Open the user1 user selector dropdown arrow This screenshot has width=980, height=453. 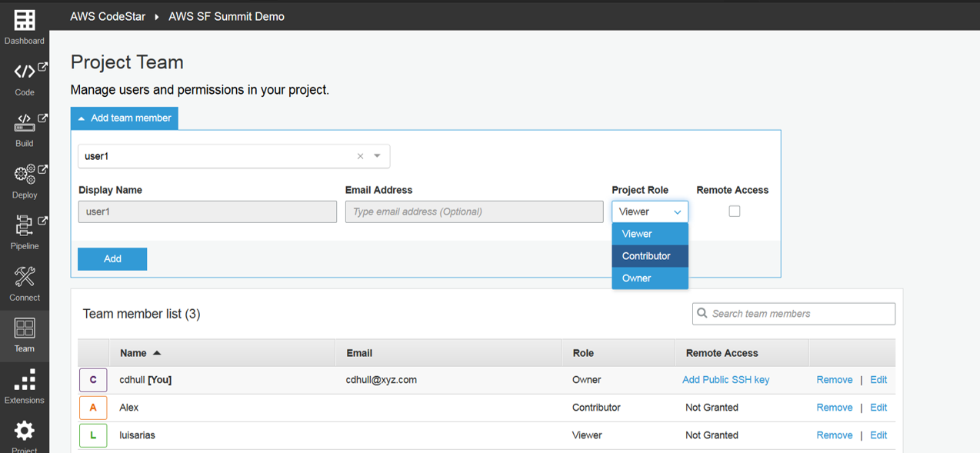(377, 156)
